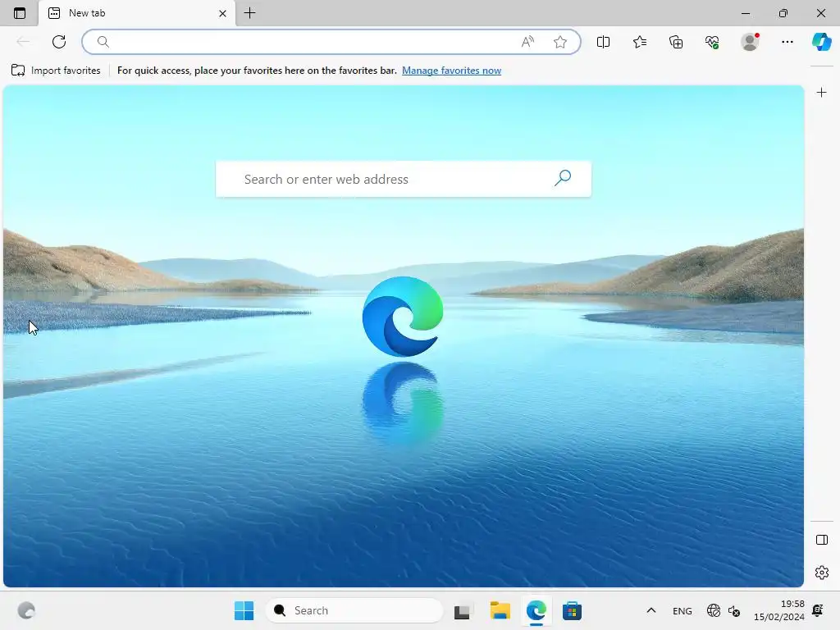Screen dimensions: 840x630
Task: Open Task View on the taskbar
Action: [463, 610]
